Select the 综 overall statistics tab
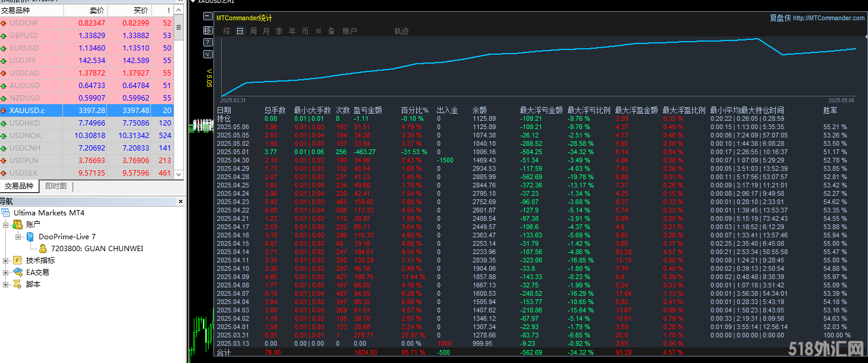 (227, 31)
